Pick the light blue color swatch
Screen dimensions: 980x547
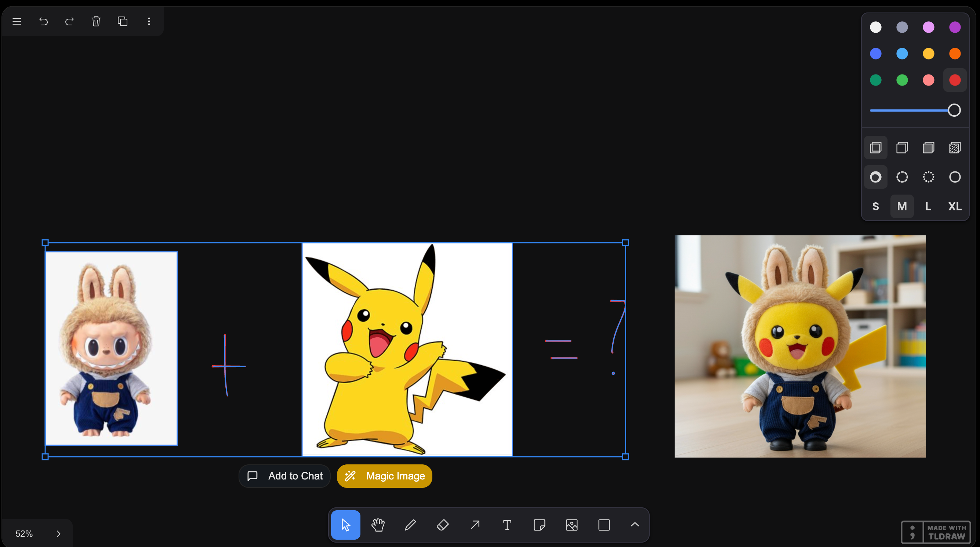[x=902, y=54]
